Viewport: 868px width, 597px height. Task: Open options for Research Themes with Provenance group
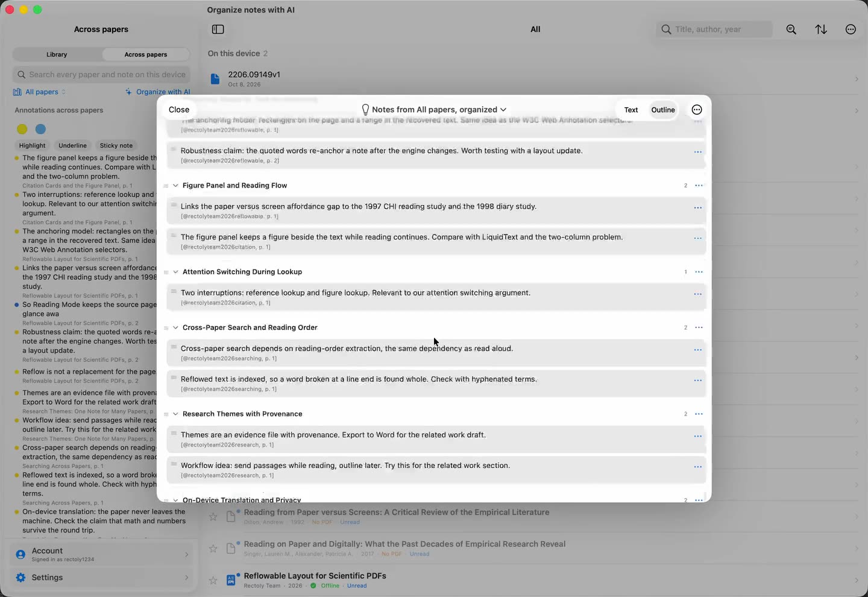(699, 414)
